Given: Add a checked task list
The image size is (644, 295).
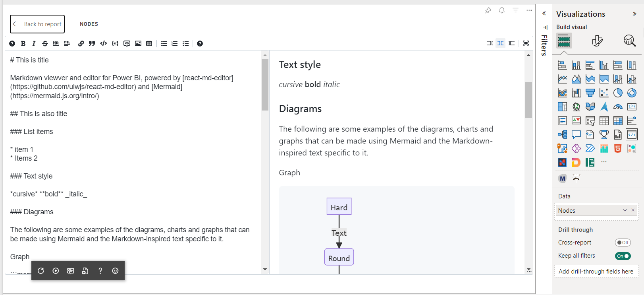Looking at the screenshot, I should 185,44.
